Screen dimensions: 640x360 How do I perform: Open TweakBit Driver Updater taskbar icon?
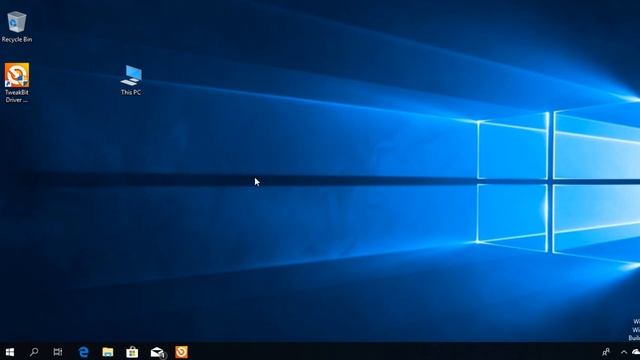click(x=182, y=352)
